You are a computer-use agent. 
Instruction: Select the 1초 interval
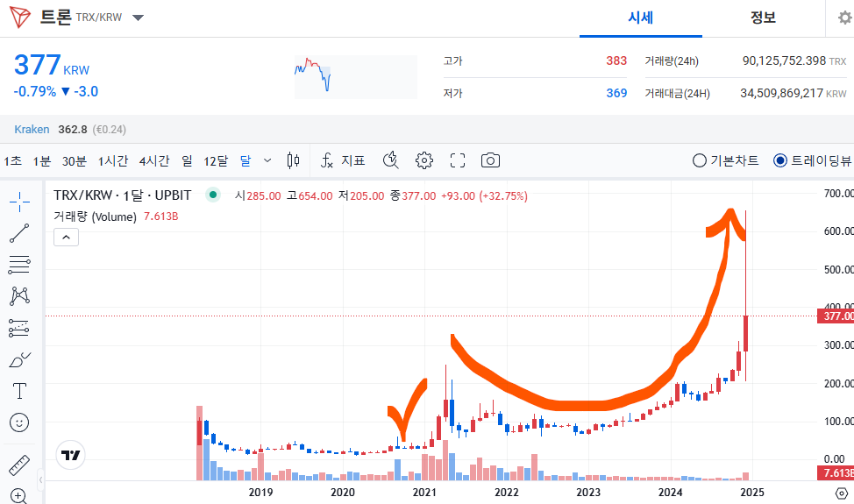[x=13, y=161]
